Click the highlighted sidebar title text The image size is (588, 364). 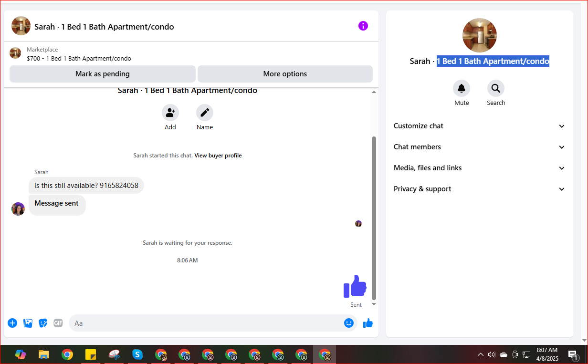493,61
